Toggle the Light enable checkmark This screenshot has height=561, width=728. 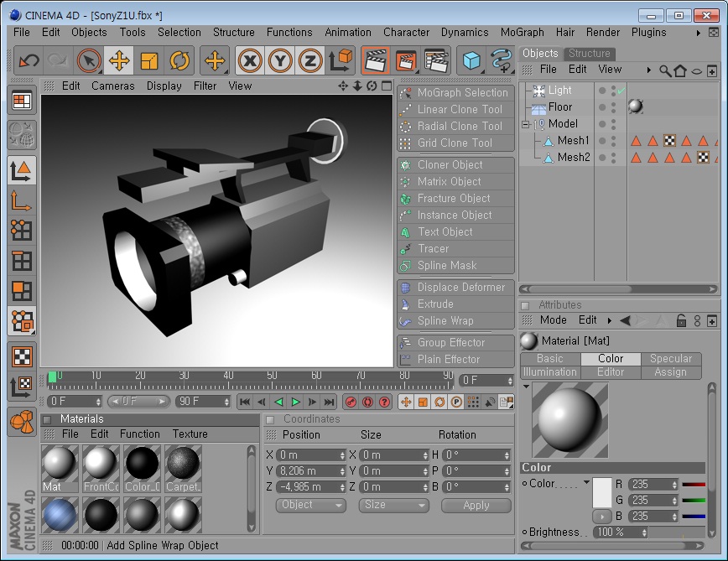[x=622, y=91]
